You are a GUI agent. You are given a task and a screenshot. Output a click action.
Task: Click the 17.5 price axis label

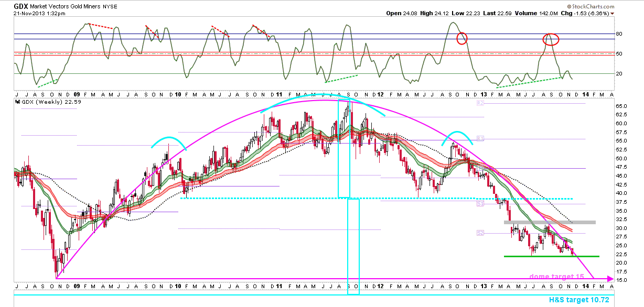[x=622, y=271]
